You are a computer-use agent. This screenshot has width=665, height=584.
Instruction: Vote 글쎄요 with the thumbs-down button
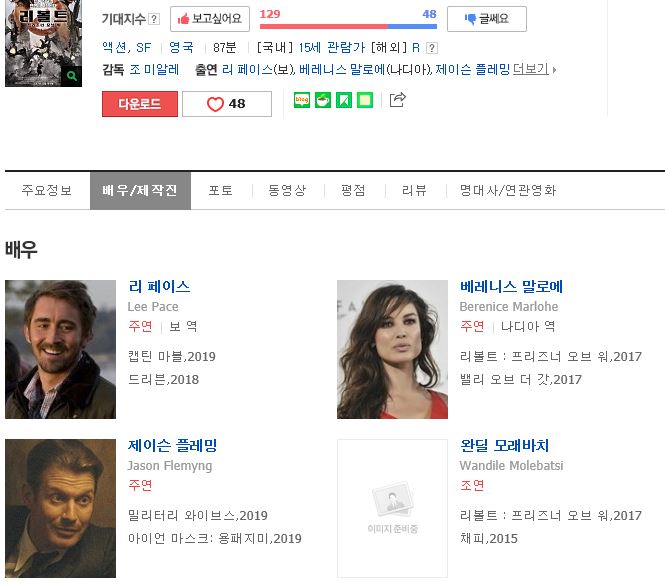click(486, 19)
